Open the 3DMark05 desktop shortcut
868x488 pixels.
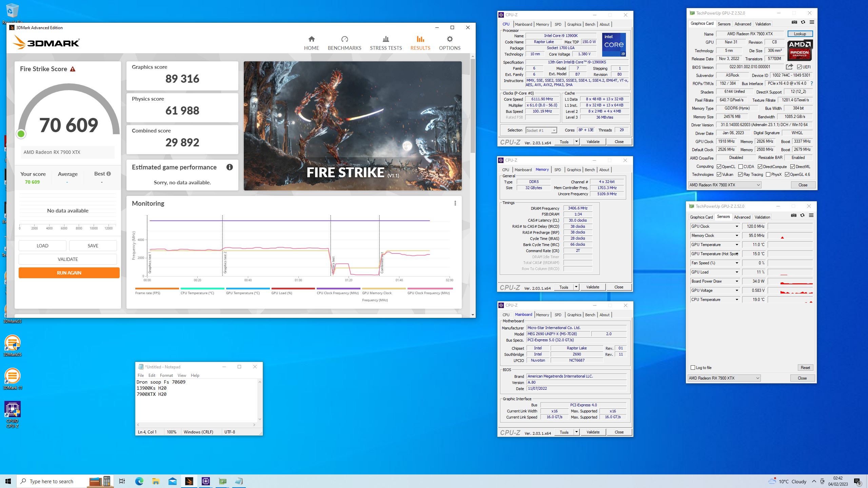point(12,345)
